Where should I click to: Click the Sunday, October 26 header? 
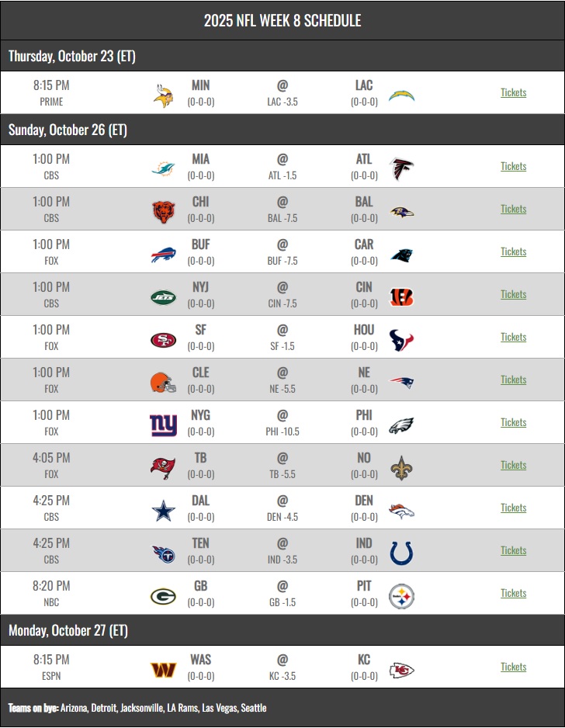[68, 130]
